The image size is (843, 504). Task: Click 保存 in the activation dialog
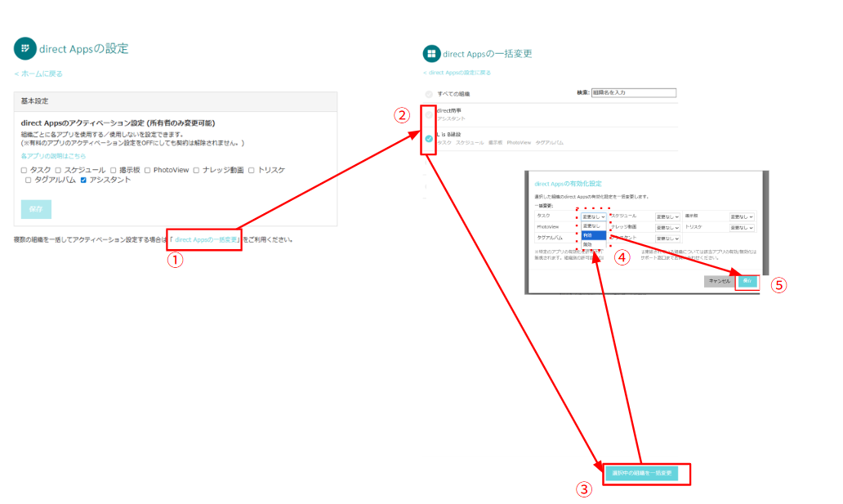747,281
